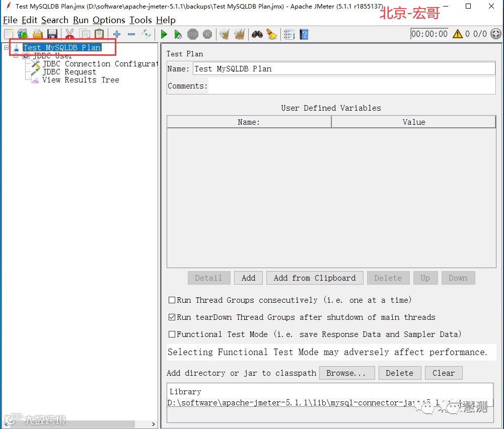Screen dimensions: 504x429
Task: Start test with no pauses icon
Action: [x=178, y=34]
